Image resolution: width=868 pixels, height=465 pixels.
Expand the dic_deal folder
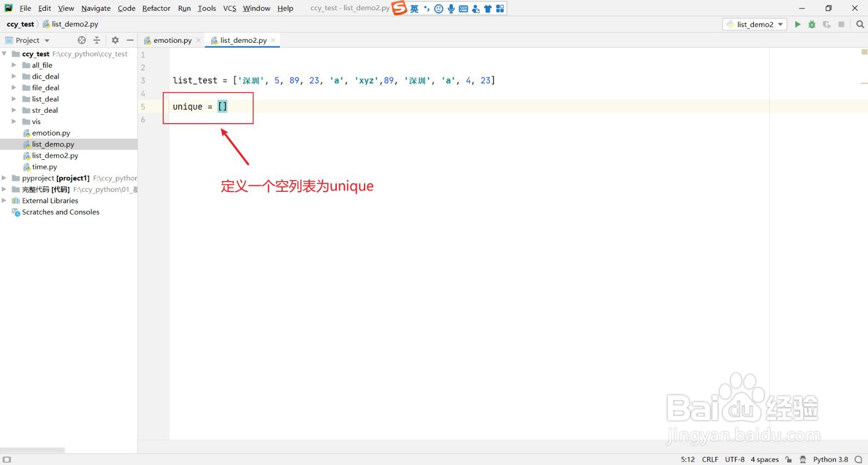14,76
